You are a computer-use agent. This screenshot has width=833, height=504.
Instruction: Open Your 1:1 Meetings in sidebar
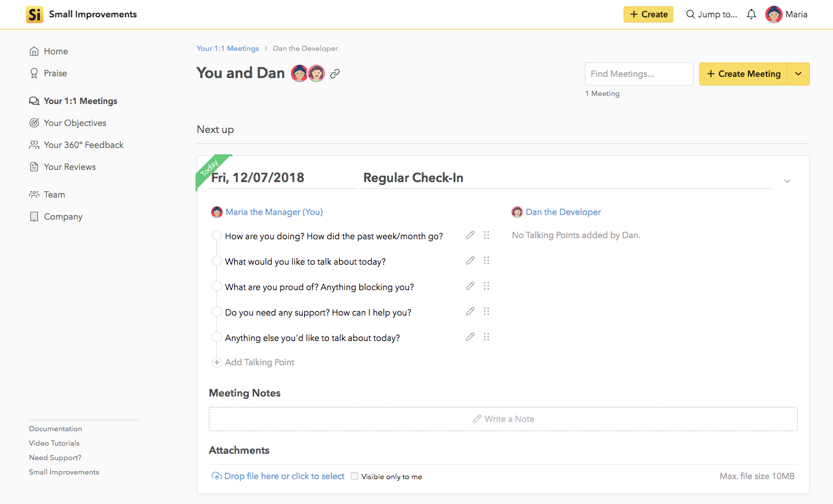point(73,101)
